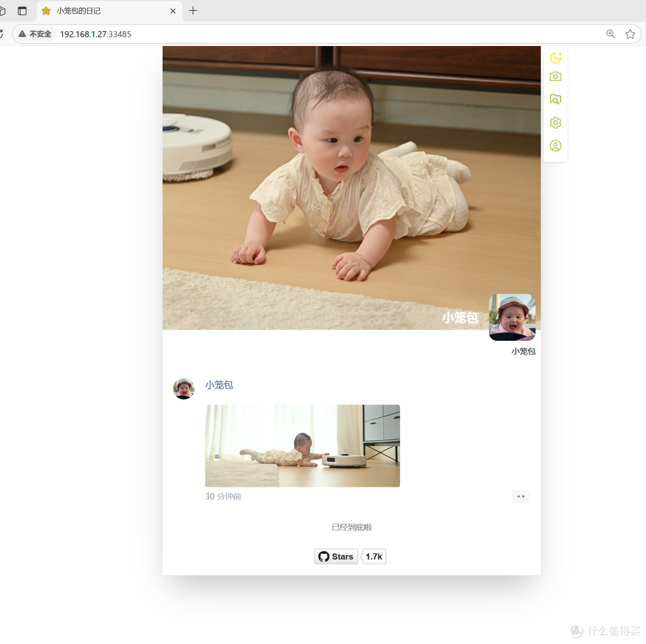Open the baby cover photo
The height and width of the screenshot is (644, 646).
click(352, 188)
